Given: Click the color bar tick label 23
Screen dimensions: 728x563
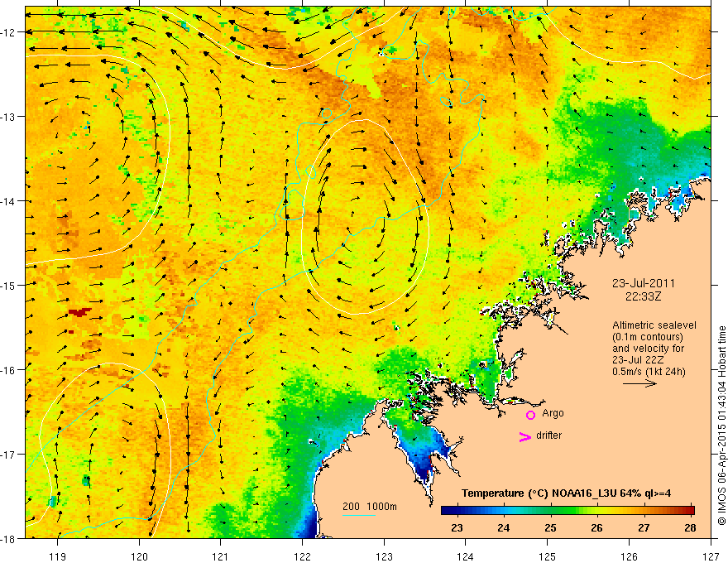Looking at the screenshot, I should click(x=457, y=528).
